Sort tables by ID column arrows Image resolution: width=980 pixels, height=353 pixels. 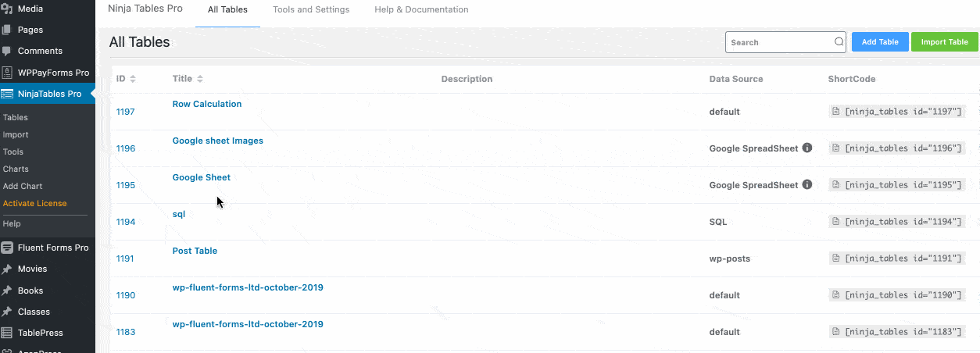133,79
